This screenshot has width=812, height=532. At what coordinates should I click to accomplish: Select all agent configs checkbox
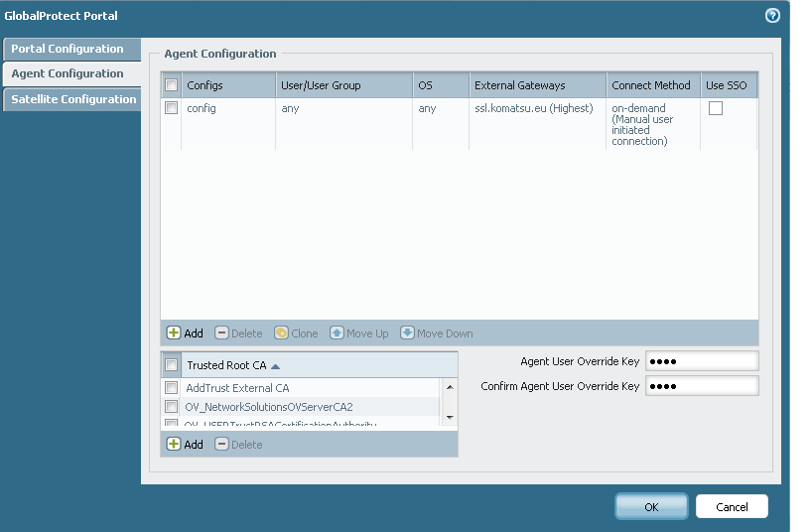click(172, 85)
